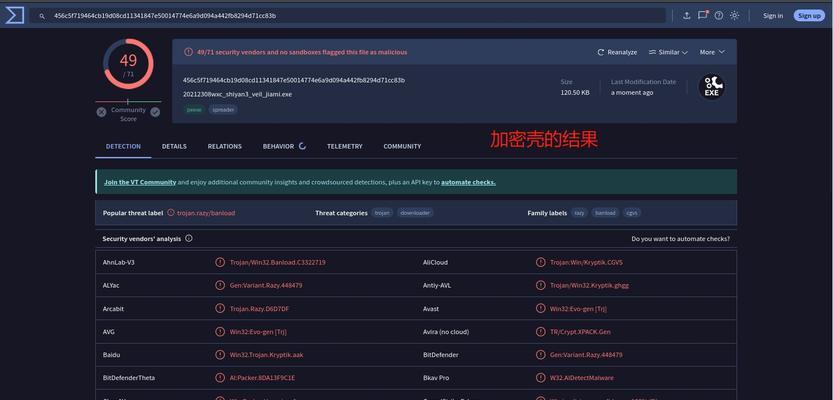Open the help question-mark icon

click(x=719, y=15)
